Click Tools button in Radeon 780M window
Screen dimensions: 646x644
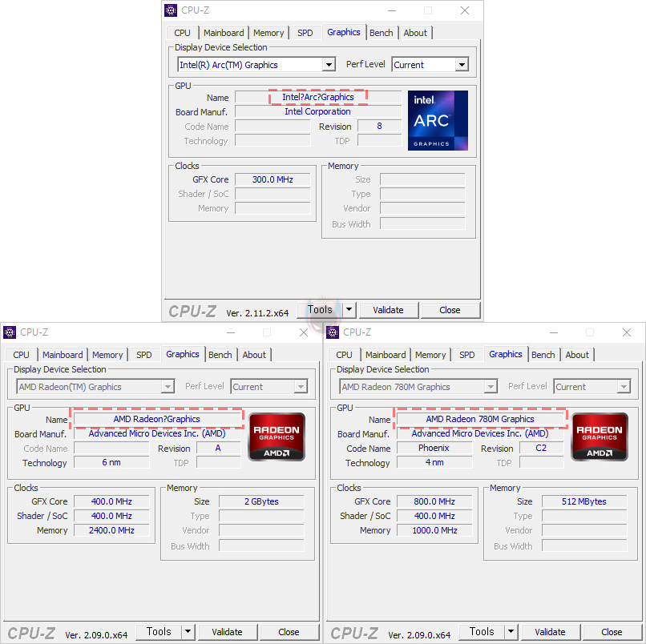coord(482,632)
